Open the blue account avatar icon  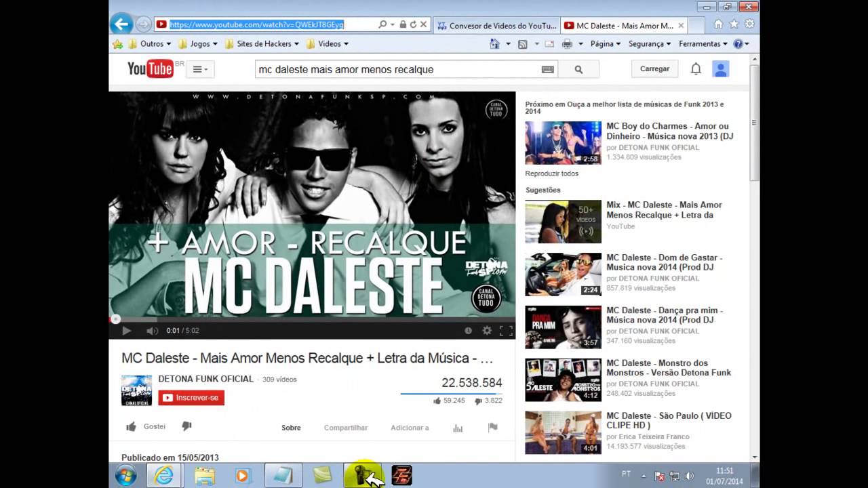pos(720,68)
